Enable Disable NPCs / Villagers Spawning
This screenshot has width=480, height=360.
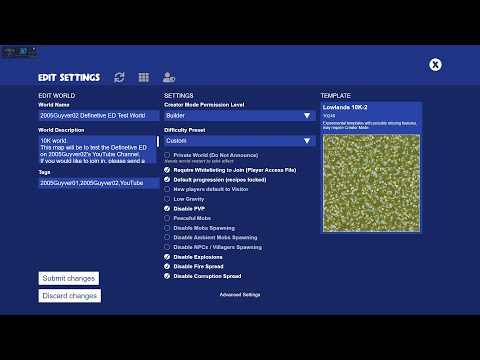click(x=167, y=247)
